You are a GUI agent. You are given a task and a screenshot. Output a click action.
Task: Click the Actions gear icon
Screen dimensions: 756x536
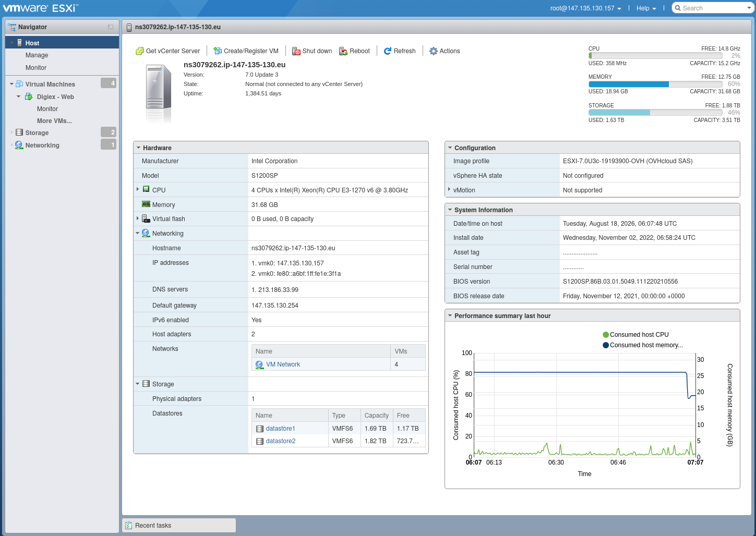click(x=433, y=51)
